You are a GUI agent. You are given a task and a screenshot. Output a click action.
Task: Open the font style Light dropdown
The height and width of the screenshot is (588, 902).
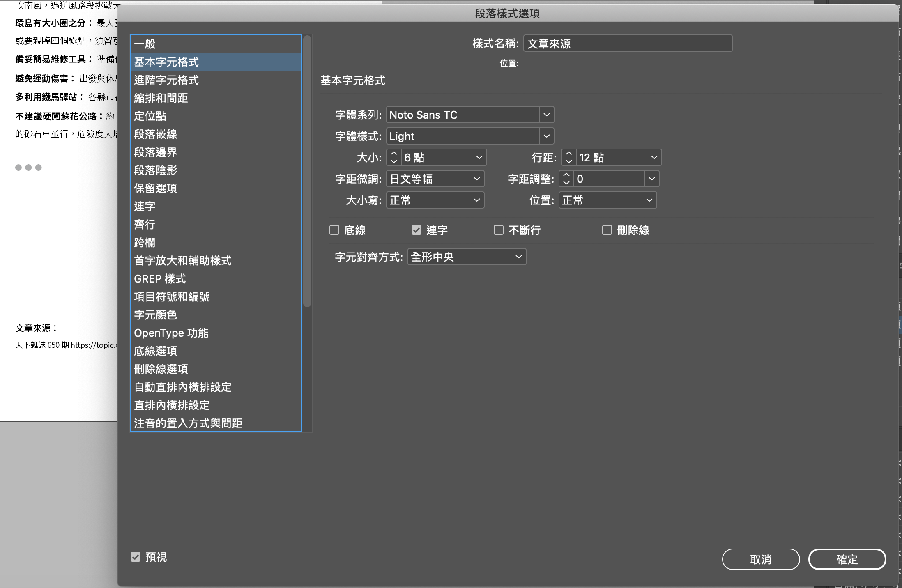[546, 136]
